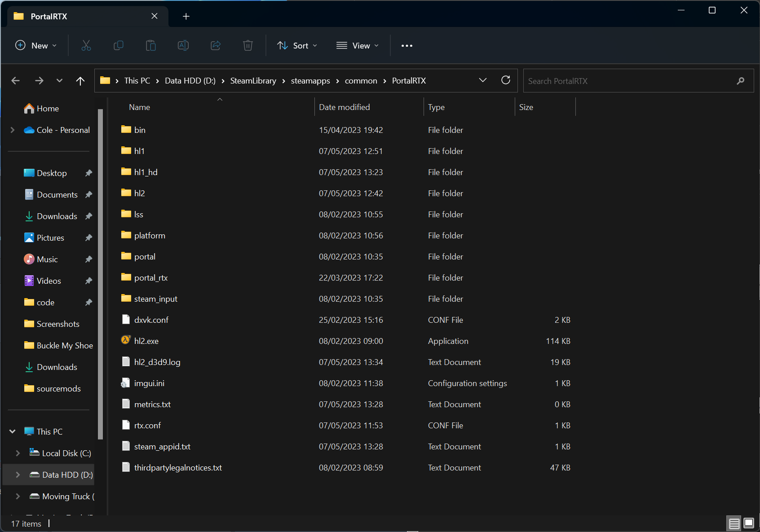Image resolution: width=760 pixels, height=532 pixels.
Task: Open the See more ellipsis menu
Action: [407, 45]
